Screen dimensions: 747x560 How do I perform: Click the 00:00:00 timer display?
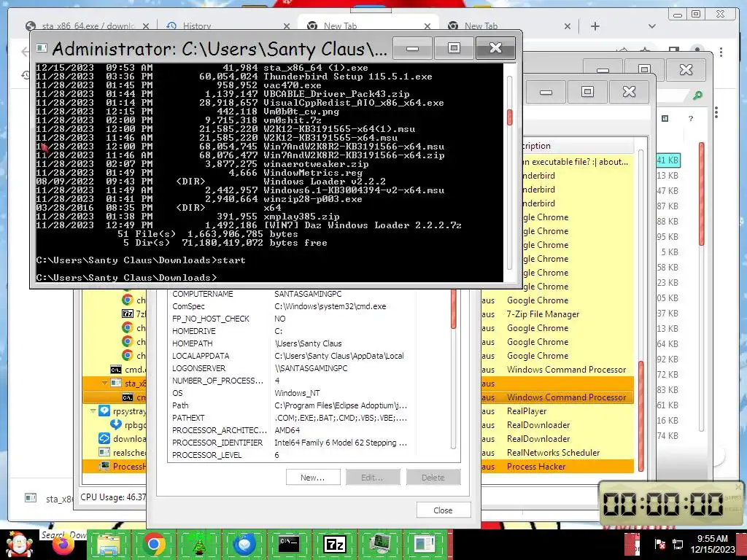click(x=664, y=504)
